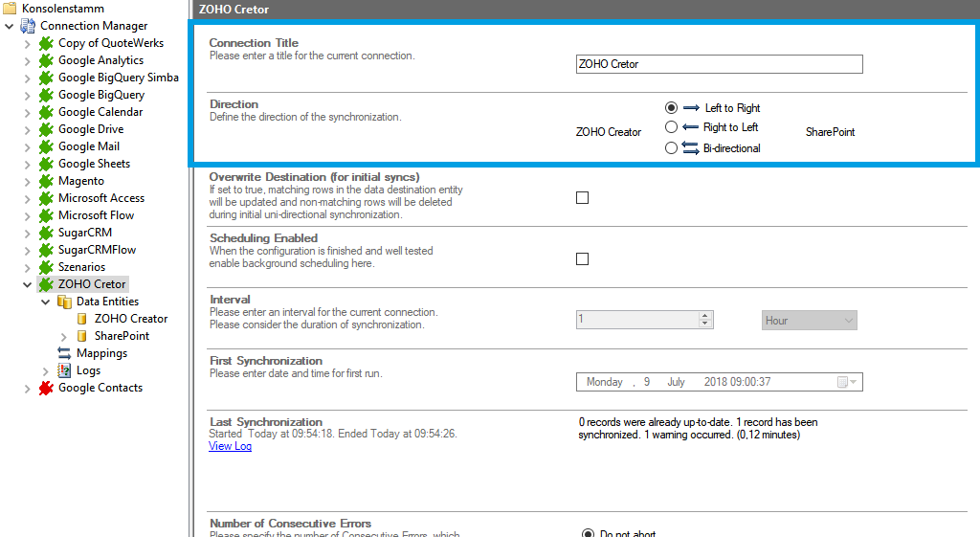Select Magento in the connection tree

80,181
